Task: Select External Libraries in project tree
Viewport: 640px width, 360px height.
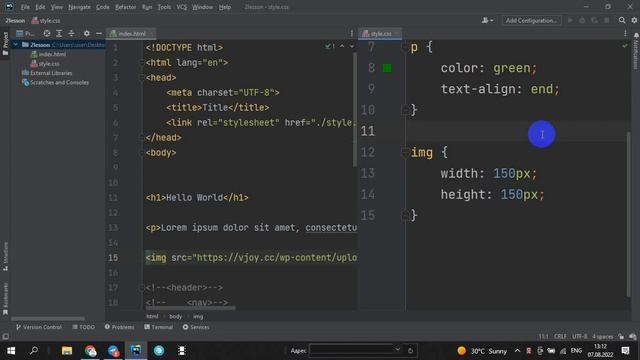Action: tap(47, 73)
